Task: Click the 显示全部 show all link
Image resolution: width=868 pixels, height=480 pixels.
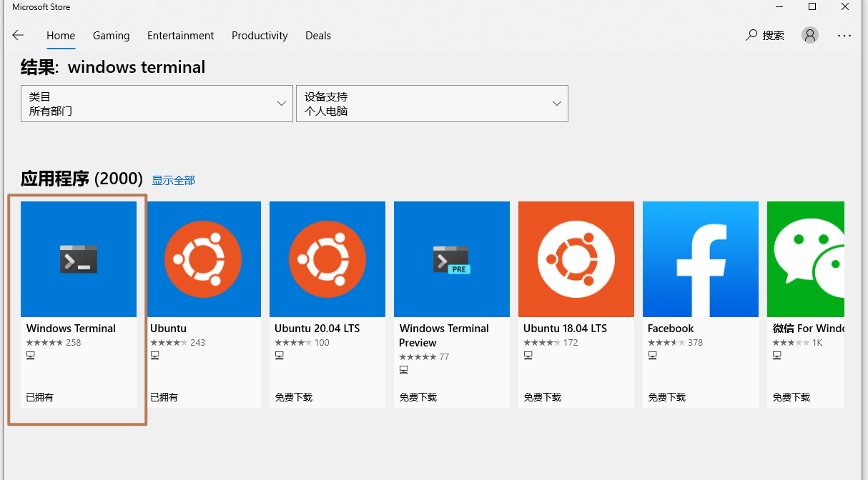Action: [x=173, y=181]
